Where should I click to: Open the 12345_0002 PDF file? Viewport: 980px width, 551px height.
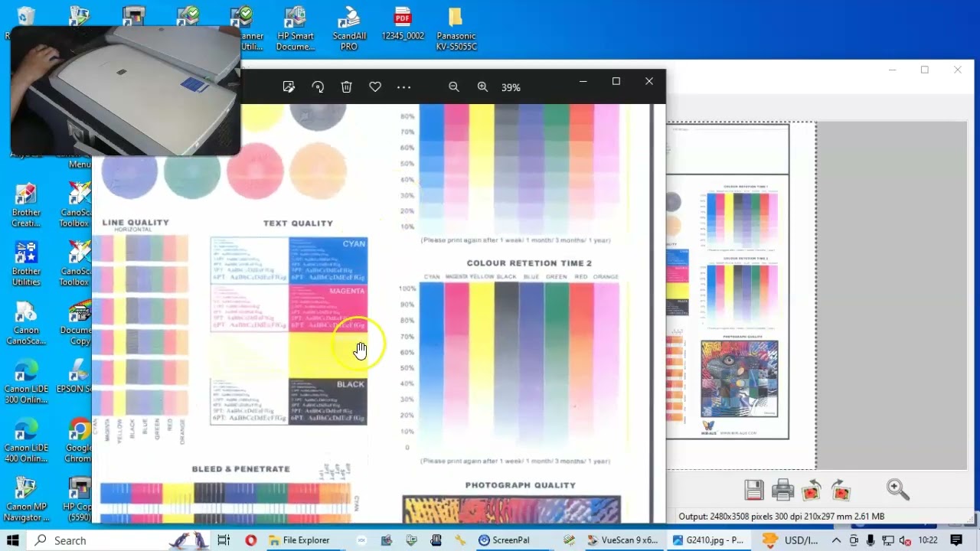pyautogui.click(x=403, y=24)
